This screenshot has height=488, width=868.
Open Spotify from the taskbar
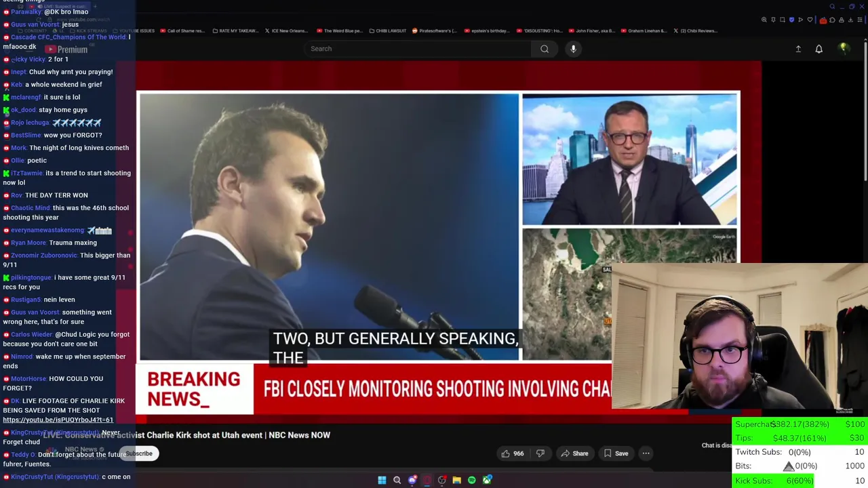point(472,480)
